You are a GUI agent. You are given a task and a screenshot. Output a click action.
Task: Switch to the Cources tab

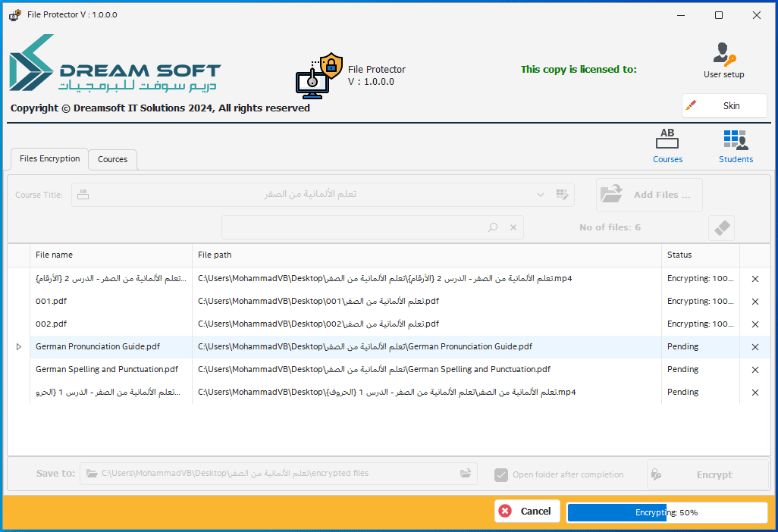pyautogui.click(x=113, y=159)
